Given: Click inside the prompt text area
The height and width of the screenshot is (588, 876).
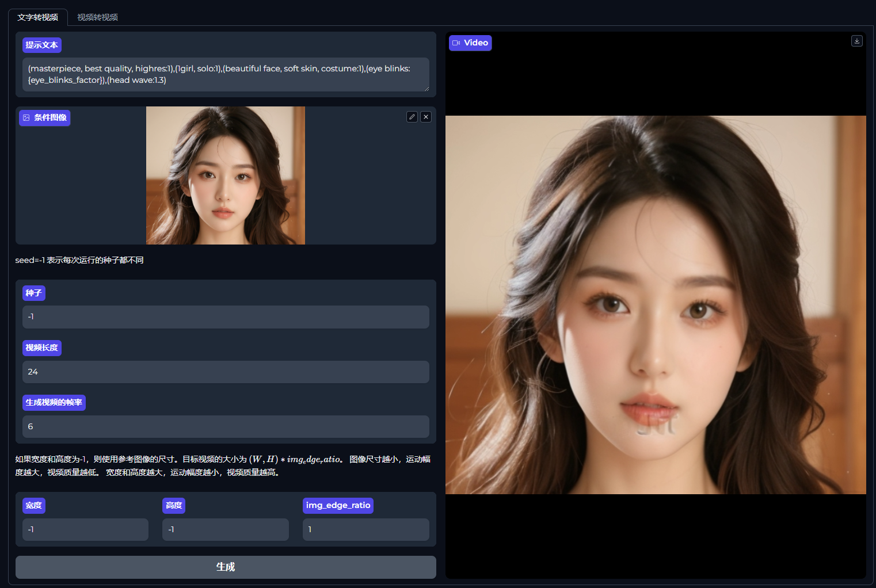Looking at the screenshot, I should pyautogui.click(x=225, y=74).
